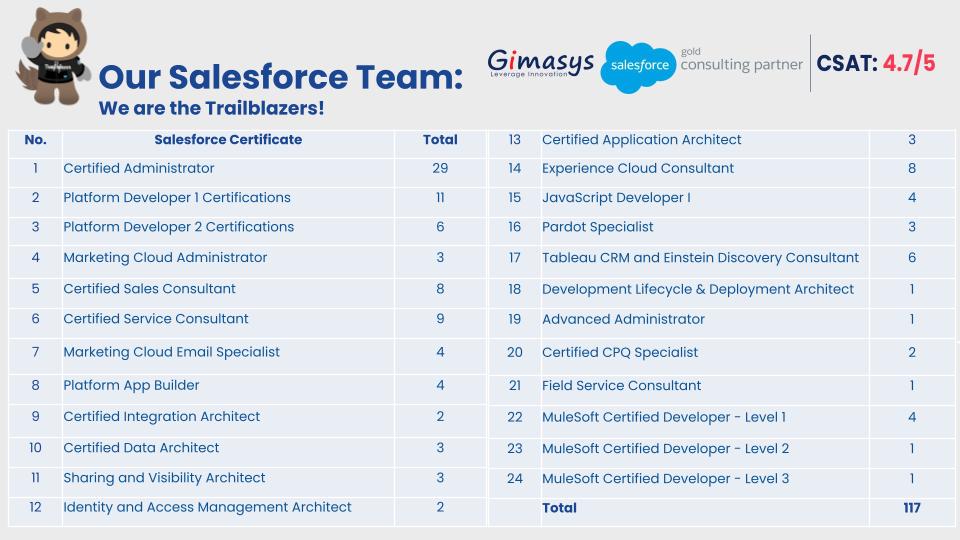Select the 'gold consulting partner' text
This screenshot has height=540, width=960.
pyautogui.click(x=741, y=60)
